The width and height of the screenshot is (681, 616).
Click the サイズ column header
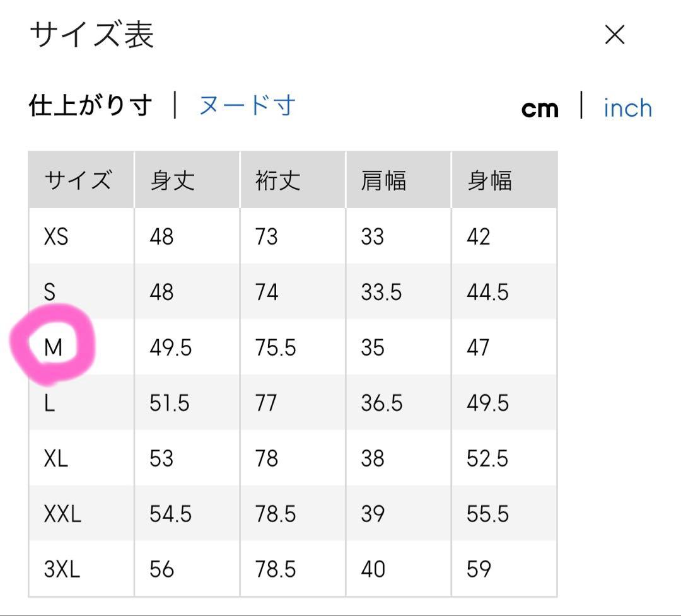pyautogui.click(x=78, y=181)
